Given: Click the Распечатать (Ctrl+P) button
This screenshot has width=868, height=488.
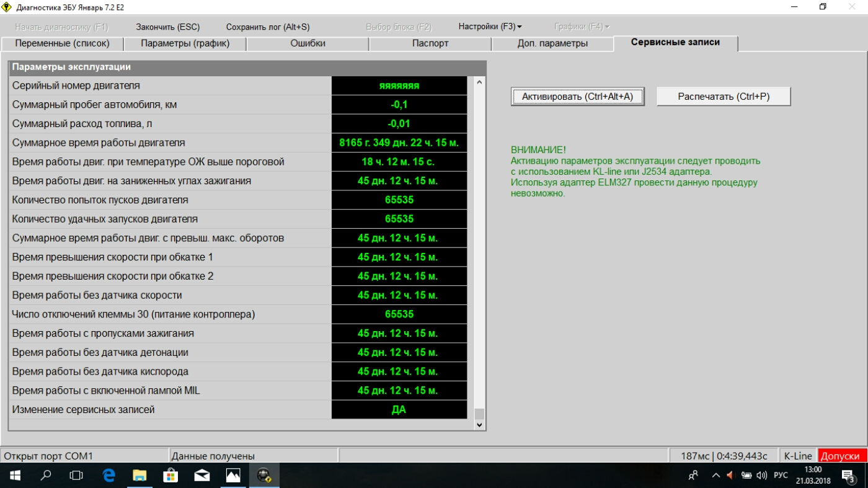Looking at the screenshot, I should pyautogui.click(x=724, y=97).
